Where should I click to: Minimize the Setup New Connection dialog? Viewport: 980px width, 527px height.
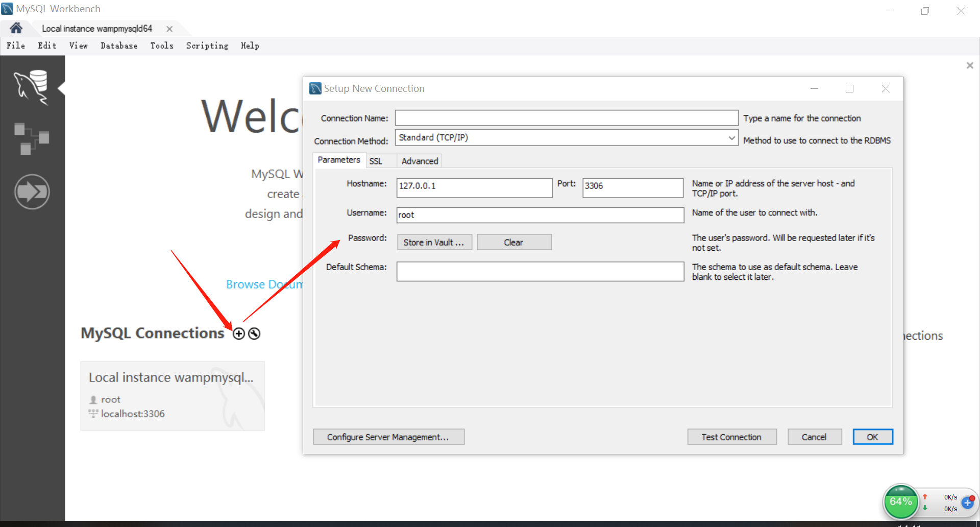pyautogui.click(x=814, y=88)
